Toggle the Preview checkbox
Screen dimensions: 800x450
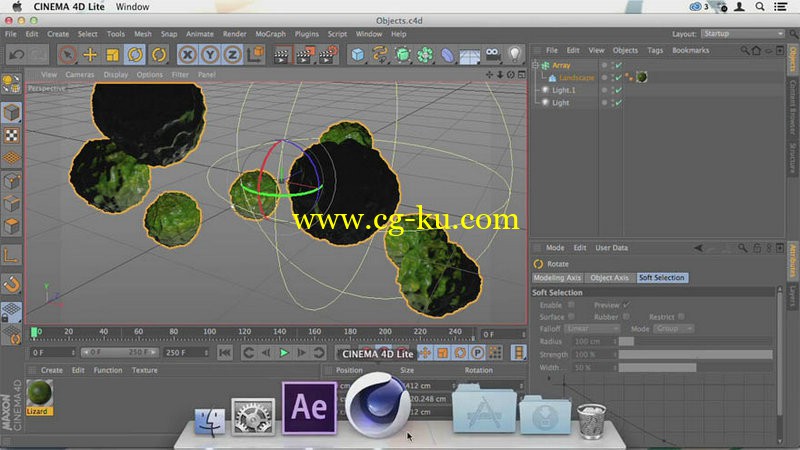[626, 305]
